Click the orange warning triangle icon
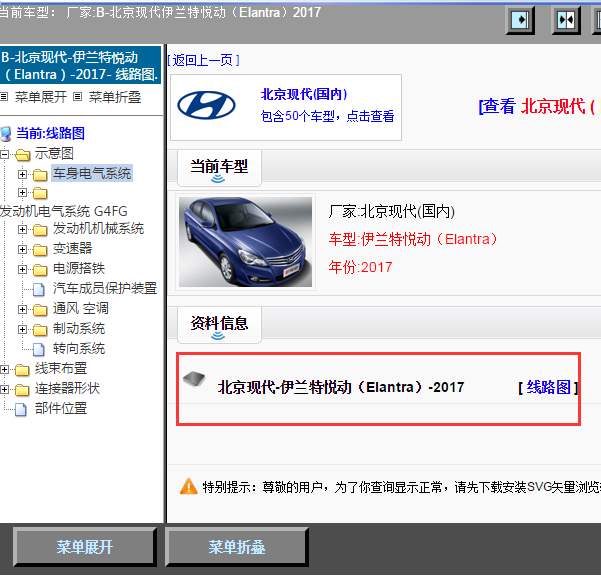Screen dimensions: 601x578 pos(189,486)
